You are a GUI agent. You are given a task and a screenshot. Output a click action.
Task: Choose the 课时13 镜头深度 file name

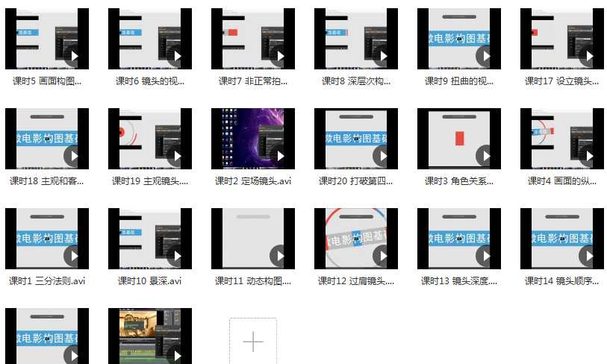coord(458,281)
